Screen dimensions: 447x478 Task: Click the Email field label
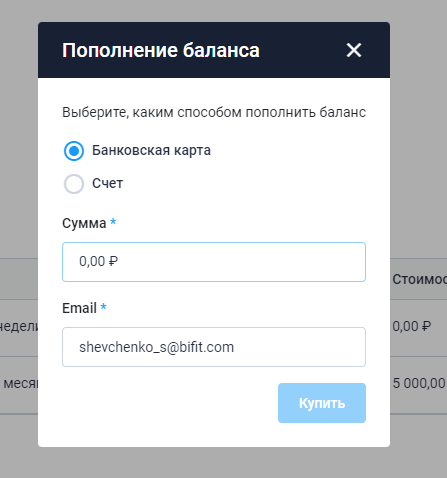79,308
